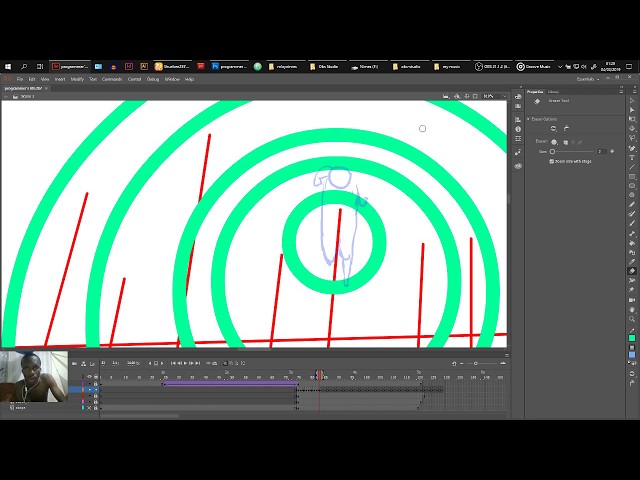The height and width of the screenshot is (480, 640).
Task: Click the active Eraser tool
Action: point(632,271)
